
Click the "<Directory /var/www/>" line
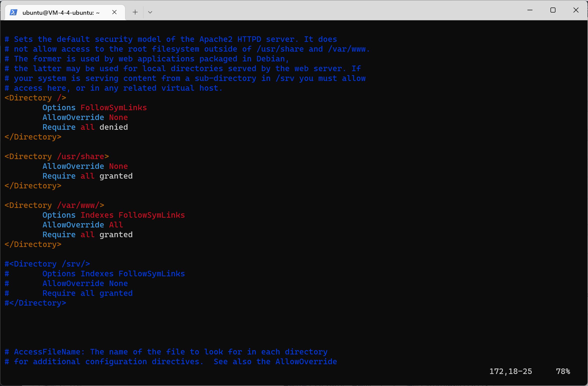click(54, 205)
